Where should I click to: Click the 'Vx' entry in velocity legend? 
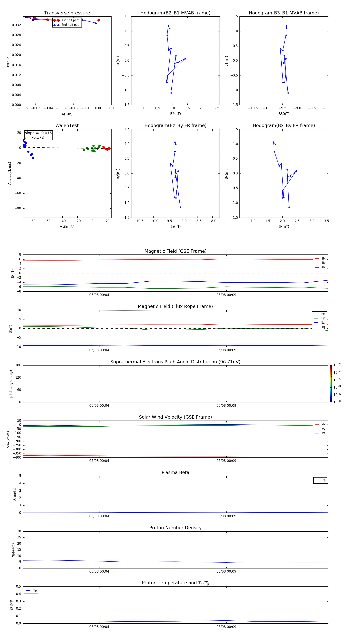coord(320,424)
